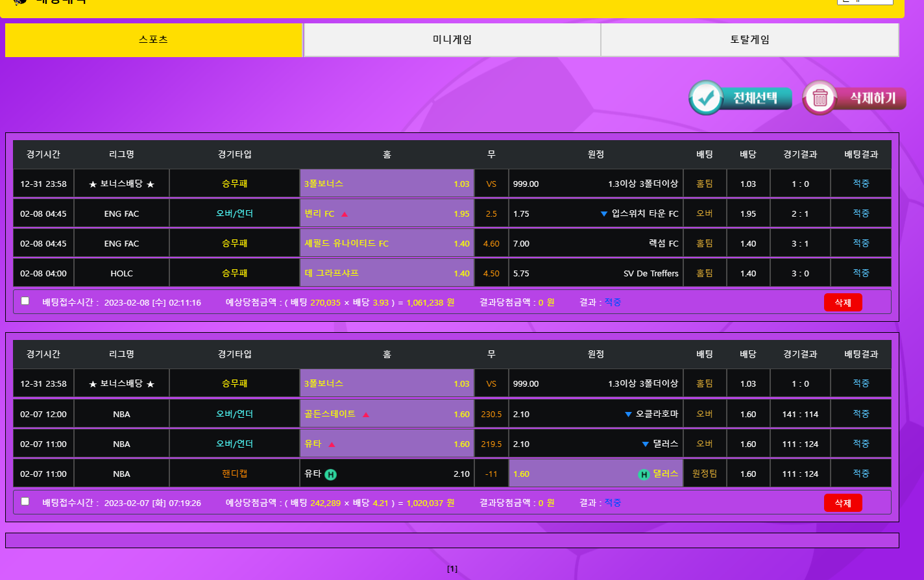
Task: Click the highlighted 댈러스 1.60 handicap cell
Action: pyautogui.click(x=596, y=474)
